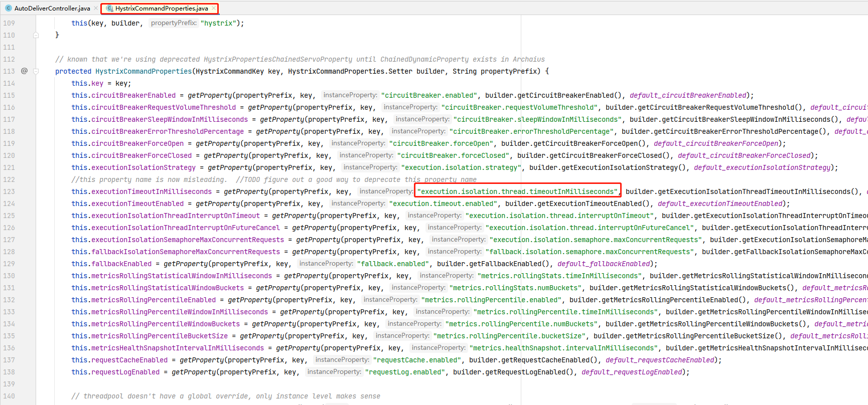The height and width of the screenshot is (405, 868).
Task: Click the "fallback.enabled" string literal
Action: tap(393, 264)
